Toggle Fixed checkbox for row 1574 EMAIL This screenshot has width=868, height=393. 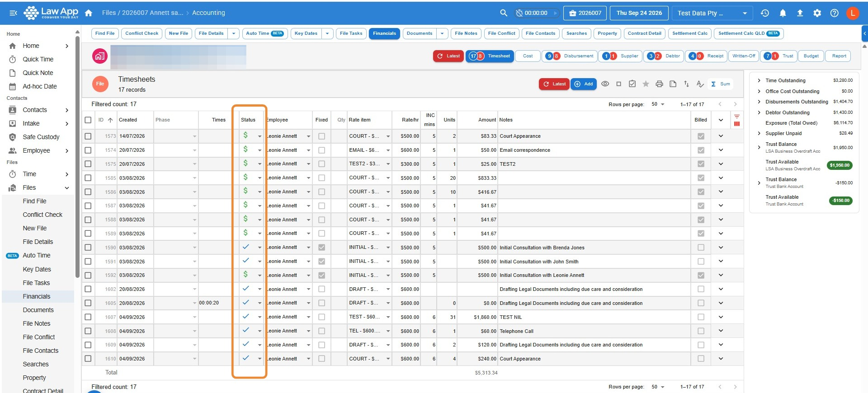point(321,150)
